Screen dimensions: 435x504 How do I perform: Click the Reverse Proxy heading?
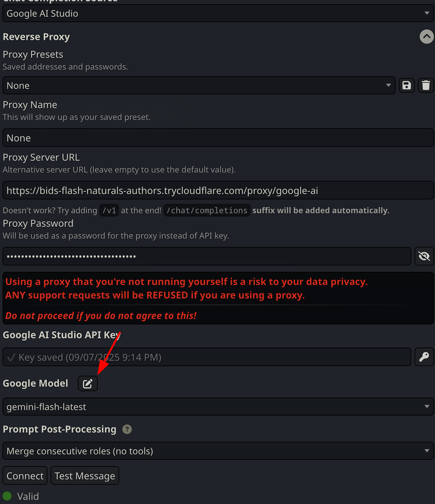coord(36,37)
